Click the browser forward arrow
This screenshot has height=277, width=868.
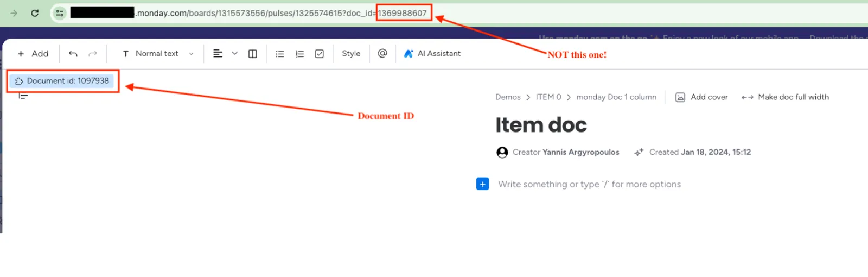pos(14,13)
